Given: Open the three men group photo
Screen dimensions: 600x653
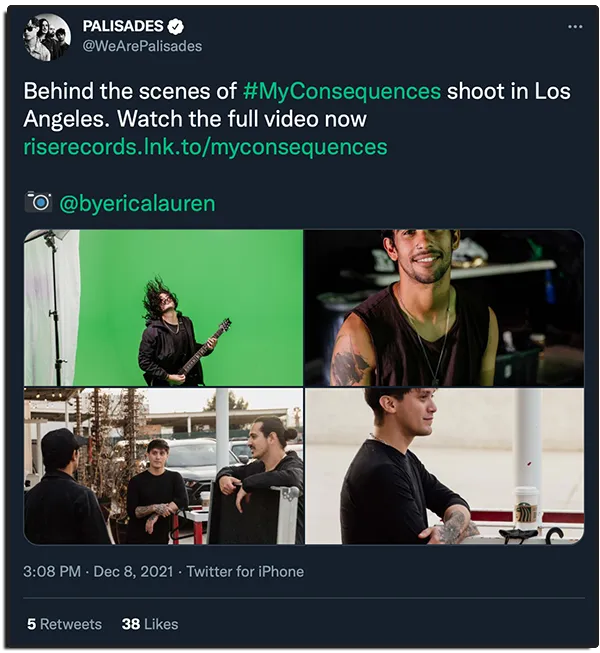Looking at the screenshot, I should (164, 466).
